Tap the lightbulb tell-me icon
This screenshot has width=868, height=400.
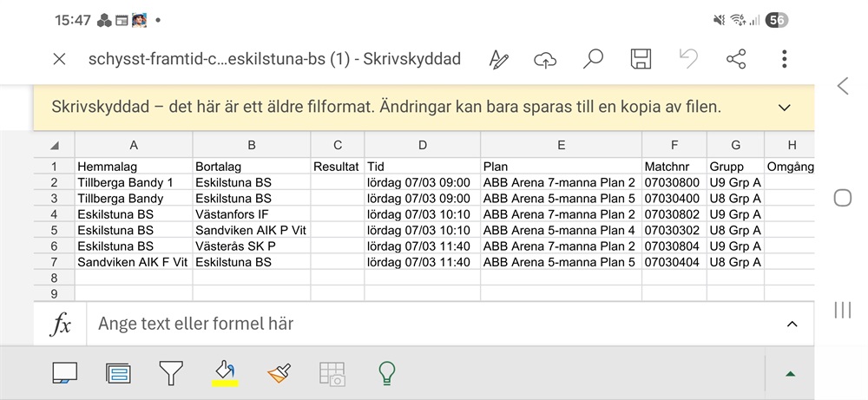[387, 373]
